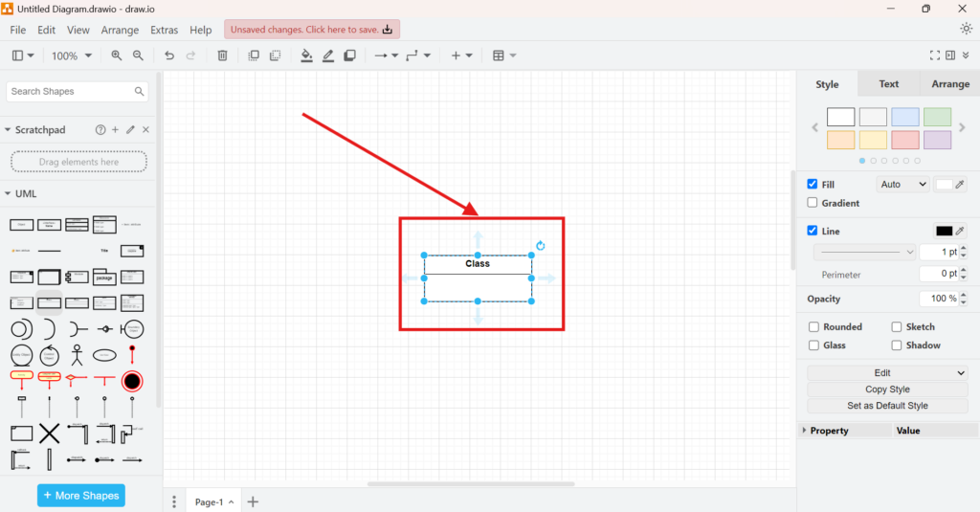This screenshot has height=512, width=980.
Task: Select the Actor stick figure shape
Action: pyautogui.click(x=78, y=355)
